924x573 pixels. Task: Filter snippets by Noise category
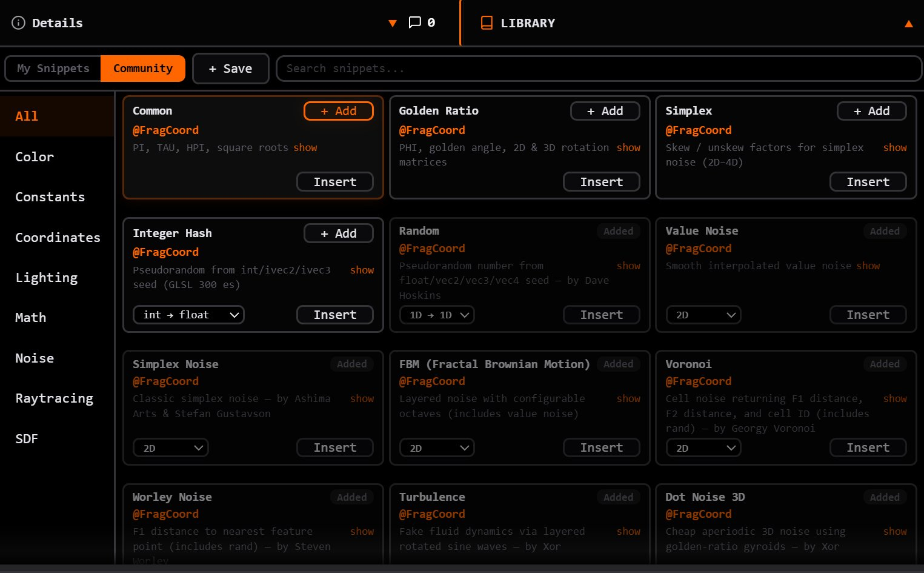point(35,358)
